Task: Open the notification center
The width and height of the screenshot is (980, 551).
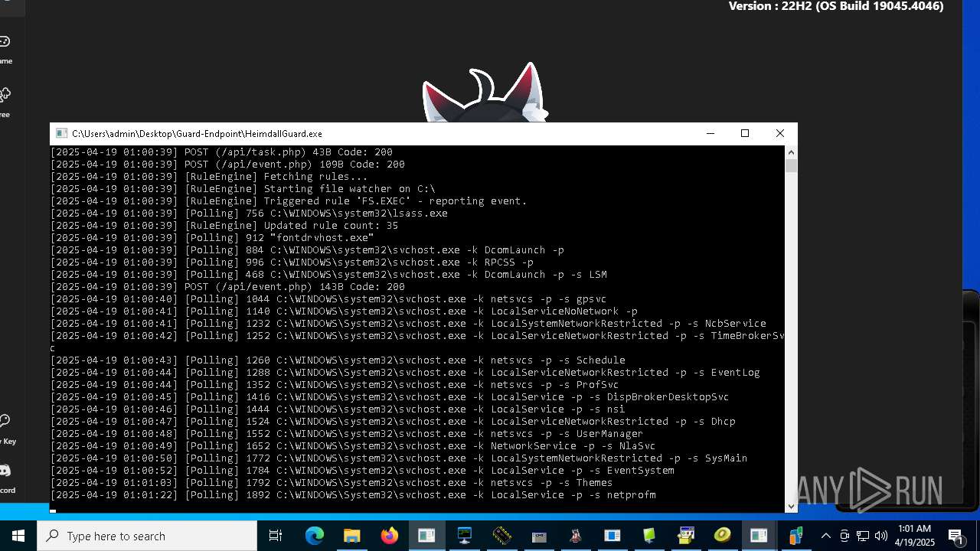Action: [x=956, y=536]
